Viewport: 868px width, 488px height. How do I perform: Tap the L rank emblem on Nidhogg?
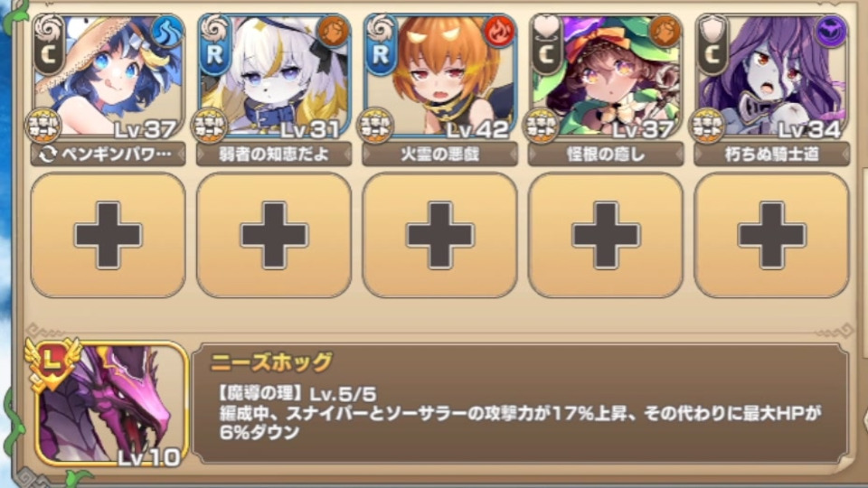click(52, 362)
